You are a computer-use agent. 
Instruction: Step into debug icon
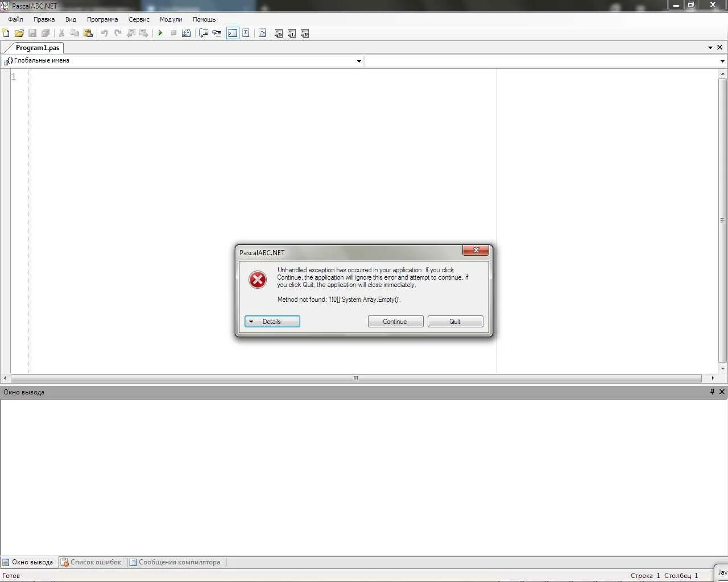216,33
